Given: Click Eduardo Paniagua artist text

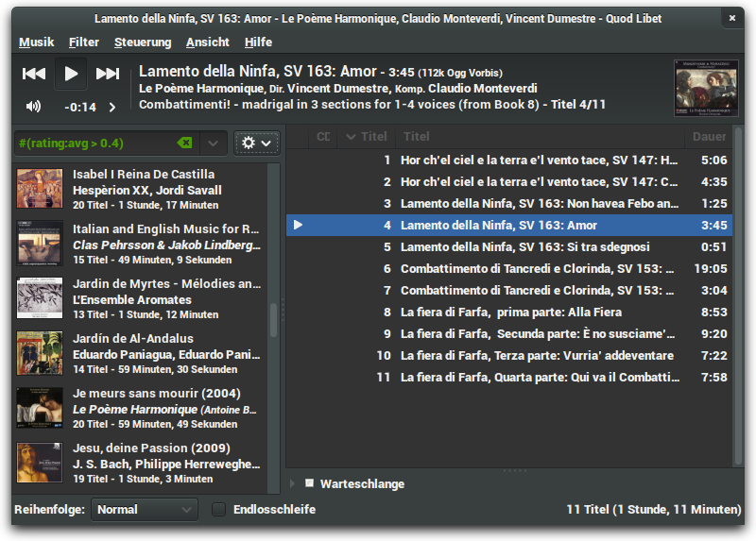Looking at the screenshot, I should coord(166,355).
